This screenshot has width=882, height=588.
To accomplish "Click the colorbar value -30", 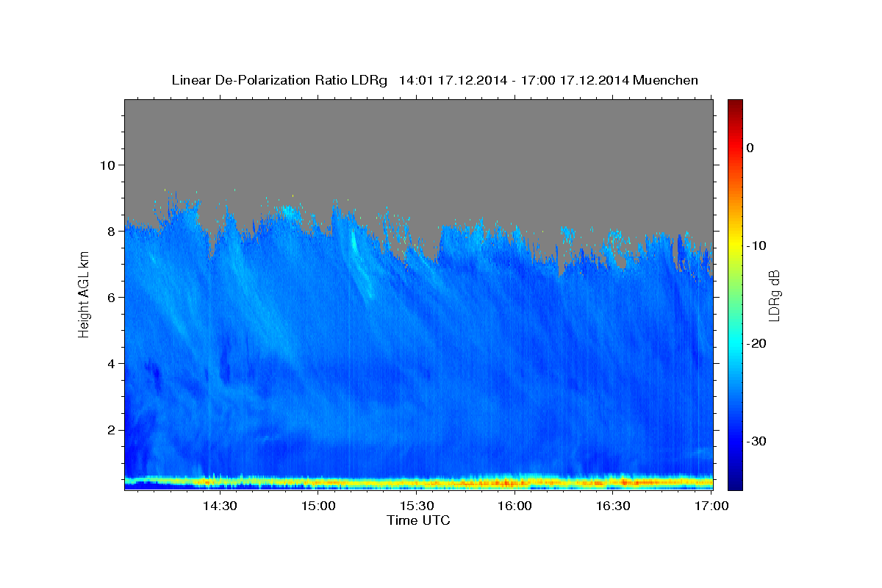I will pyautogui.click(x=756, y=441).
